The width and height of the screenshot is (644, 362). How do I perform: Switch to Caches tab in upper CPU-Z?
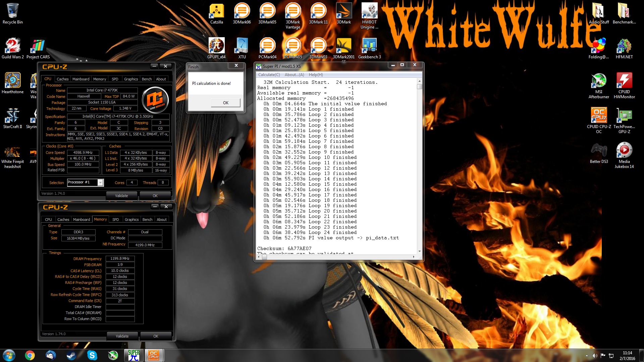click(62, 79)
